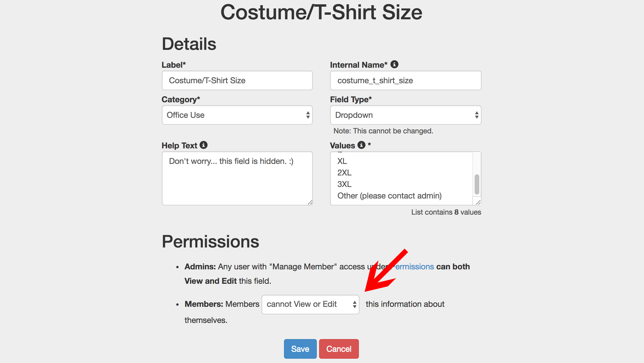
Task: Click the Category dropdown arrows
Action: (308, 115)
